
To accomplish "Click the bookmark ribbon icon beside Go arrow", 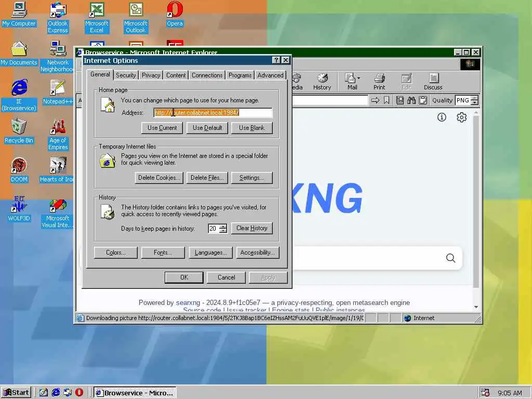I will (x=387, y=100).
